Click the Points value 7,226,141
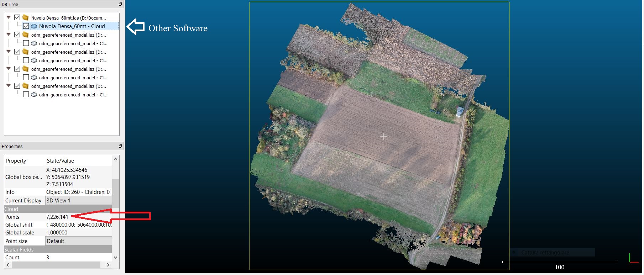Screen dimensions: 644x275 point(57,217)
